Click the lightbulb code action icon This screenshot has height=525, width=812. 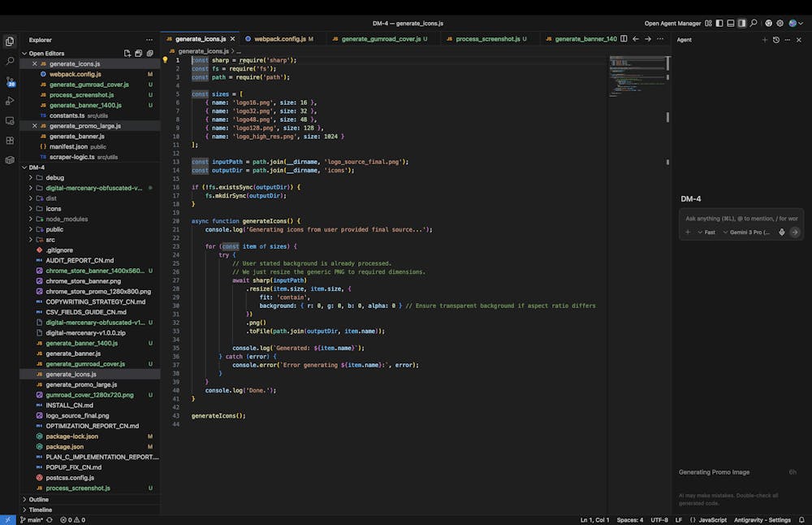pos(166,60)
